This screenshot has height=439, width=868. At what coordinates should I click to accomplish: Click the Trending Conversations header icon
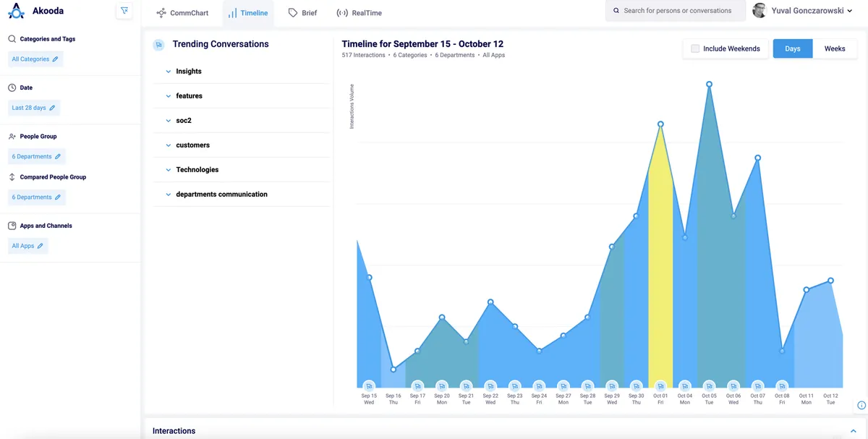(x=158, y=45)
